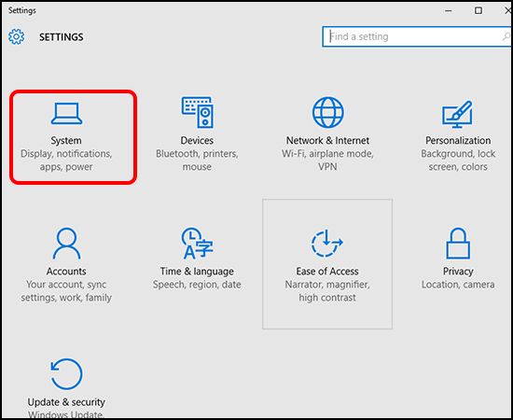
Task: Click the Network & Internet title text
Action: 327,140
